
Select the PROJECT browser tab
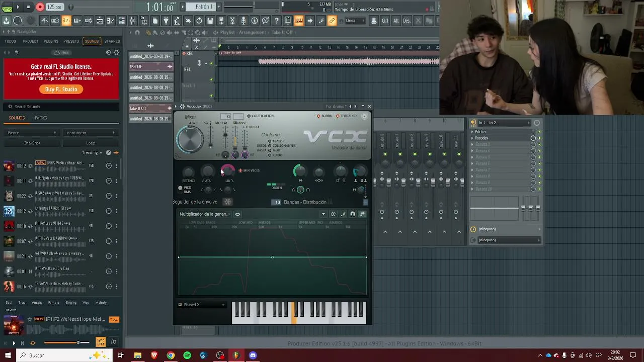tap(31, 41)
